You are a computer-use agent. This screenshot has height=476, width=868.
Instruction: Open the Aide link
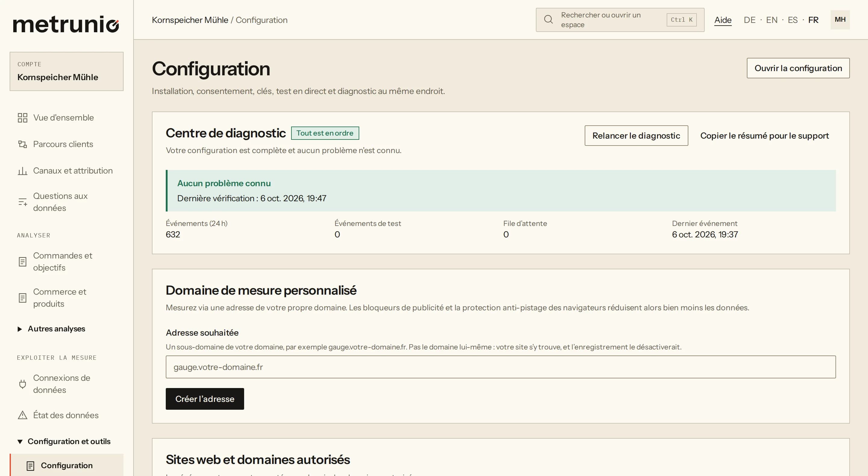click(x=723, y=20)
